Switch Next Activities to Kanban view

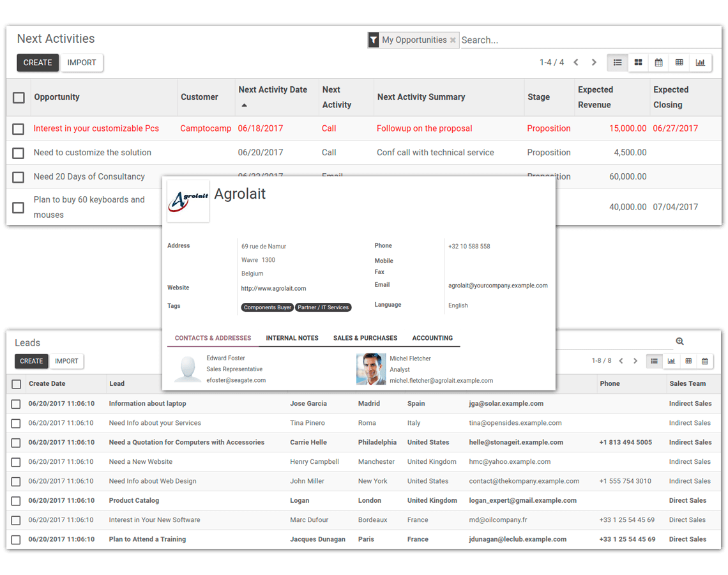point(638,62)
